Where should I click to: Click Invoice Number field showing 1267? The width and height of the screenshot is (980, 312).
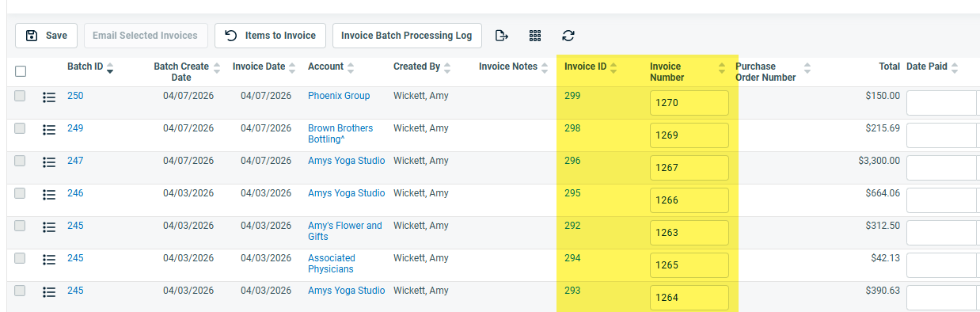pyautogui.click(x=689, y=168)
